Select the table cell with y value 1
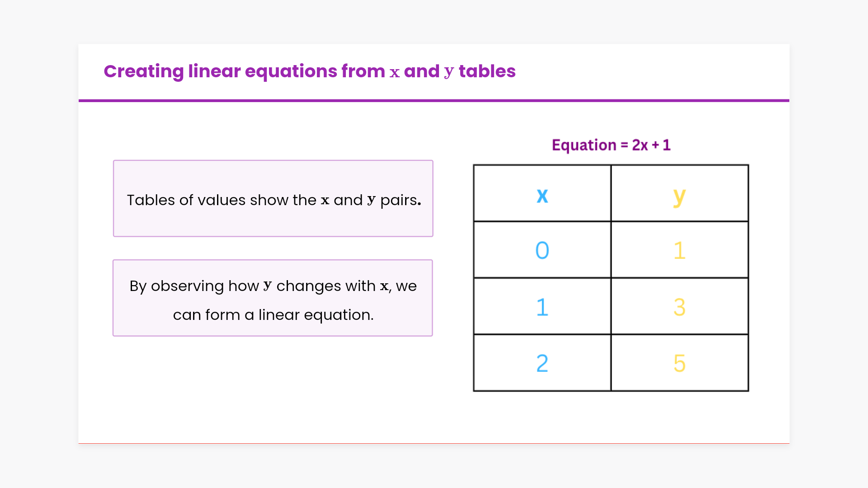868x488 pixels. [x=679, y=250]
